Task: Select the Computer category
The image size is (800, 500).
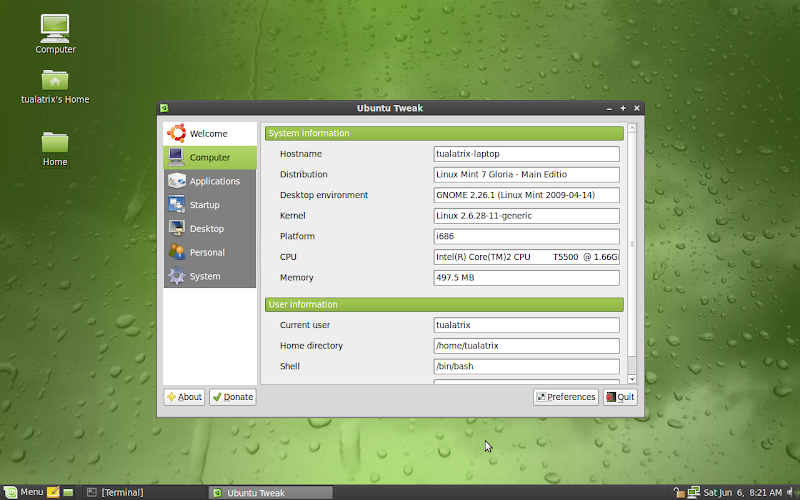Action: pyautogui.click(x=209, y=158)
